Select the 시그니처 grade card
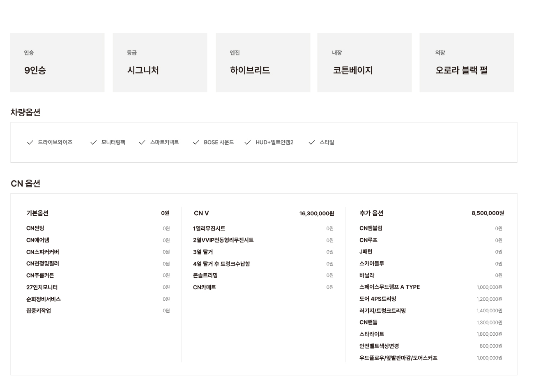The height and width of the screenshot is (392, 534). click(160, 62)
